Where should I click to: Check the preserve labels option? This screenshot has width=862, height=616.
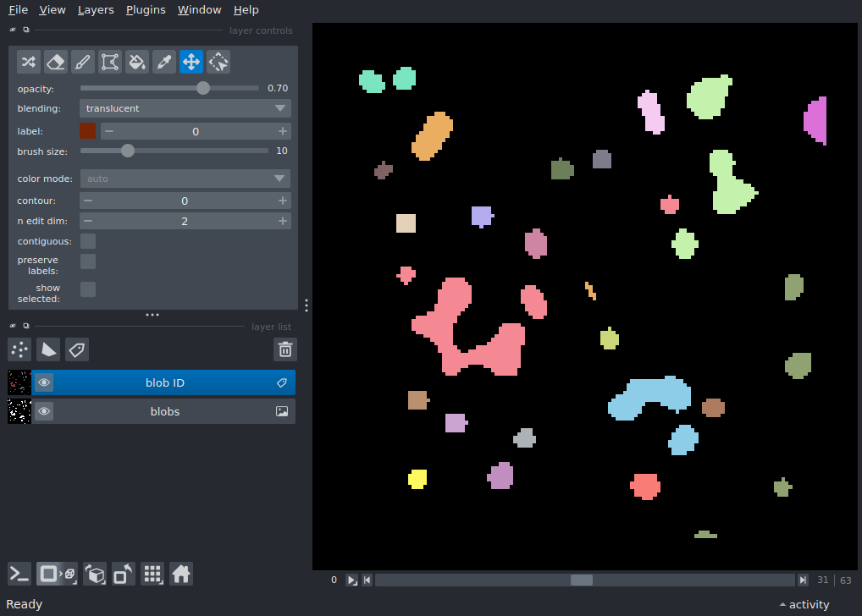[88, 261]
